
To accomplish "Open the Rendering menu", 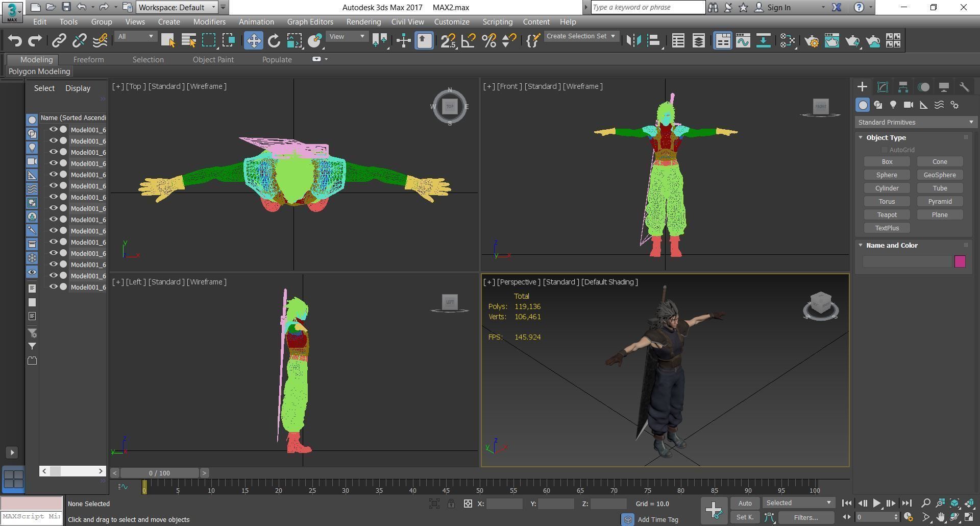I will tap(363, 22).
